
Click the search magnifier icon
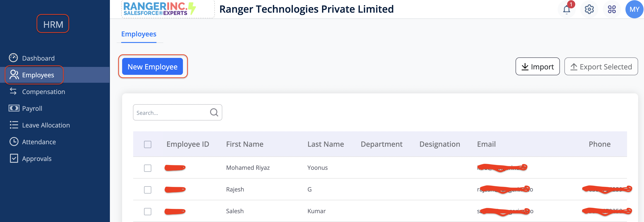[x=214, y=113]
